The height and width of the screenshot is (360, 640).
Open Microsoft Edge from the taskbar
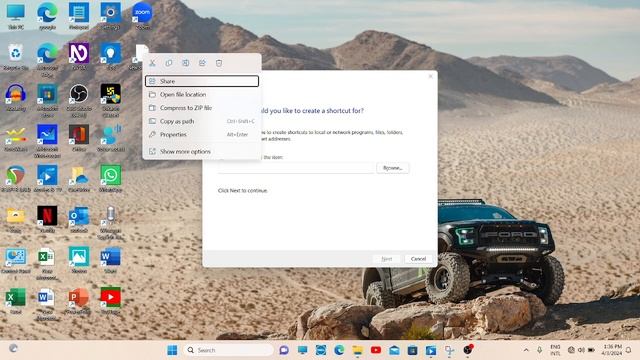(339, 350)
